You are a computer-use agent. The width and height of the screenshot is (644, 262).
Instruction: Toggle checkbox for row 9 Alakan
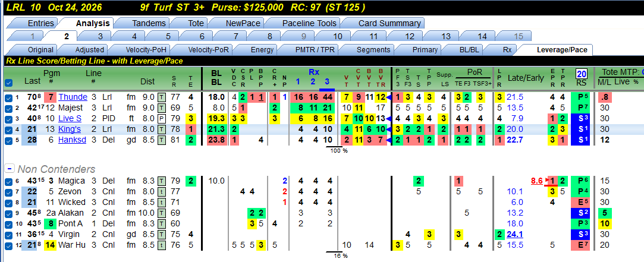(x=8, y=213)
